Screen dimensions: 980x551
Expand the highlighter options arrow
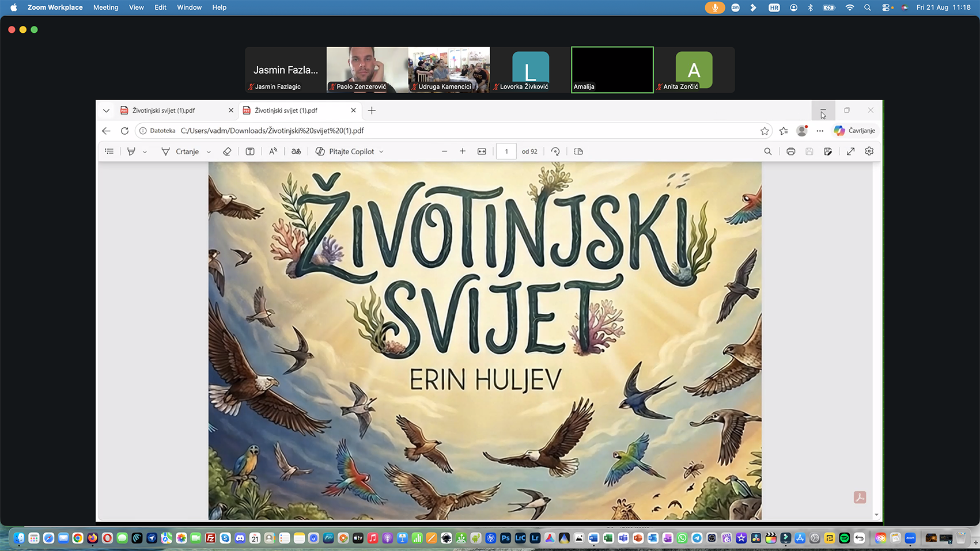pyautogui.click(x=145, y=152)
